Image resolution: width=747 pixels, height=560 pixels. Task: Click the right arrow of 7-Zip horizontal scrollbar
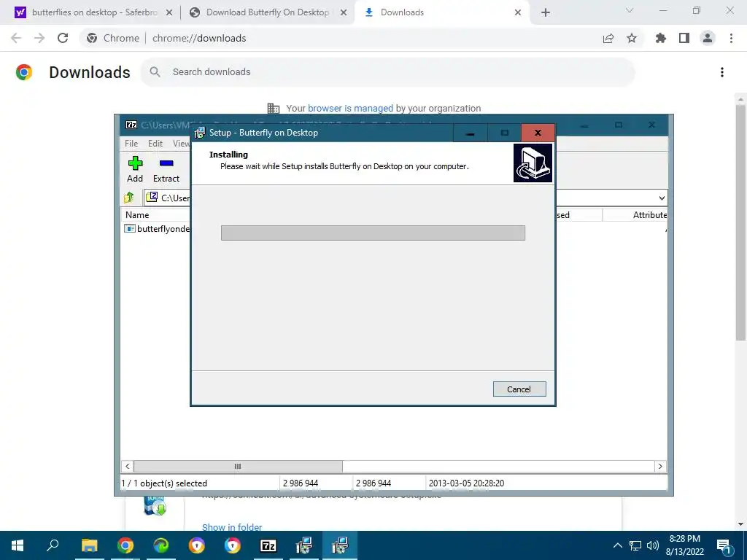(660, 466)
